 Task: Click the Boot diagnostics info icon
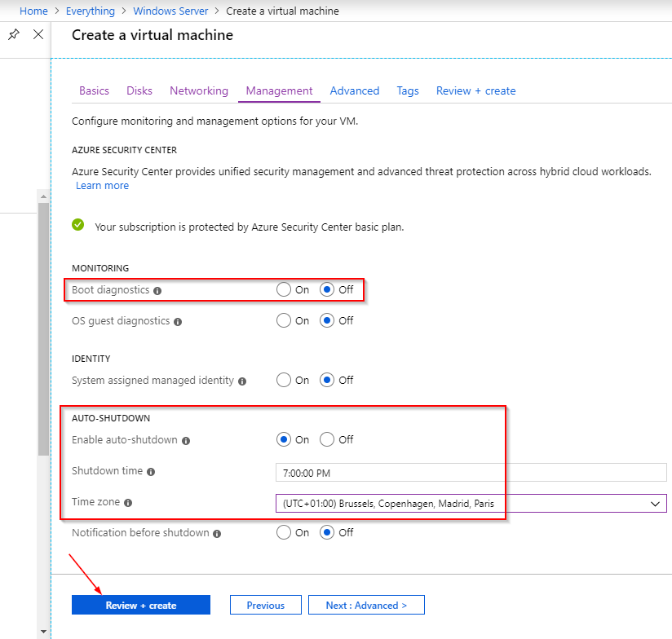[157, 291]
